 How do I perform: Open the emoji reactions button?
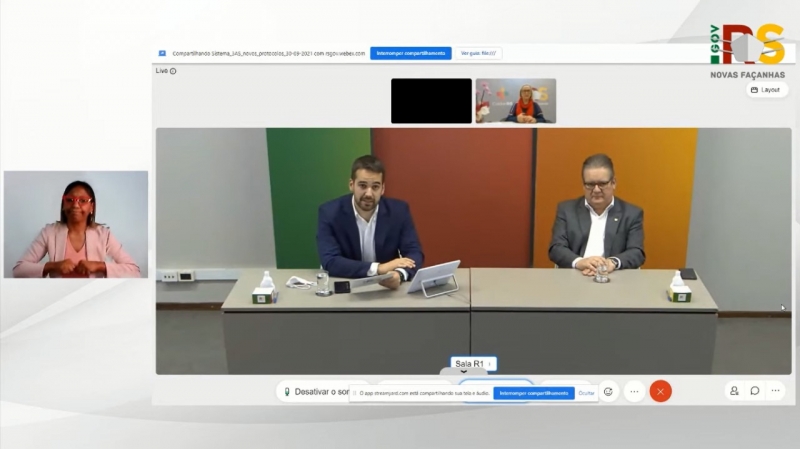[x=608, y=392]
